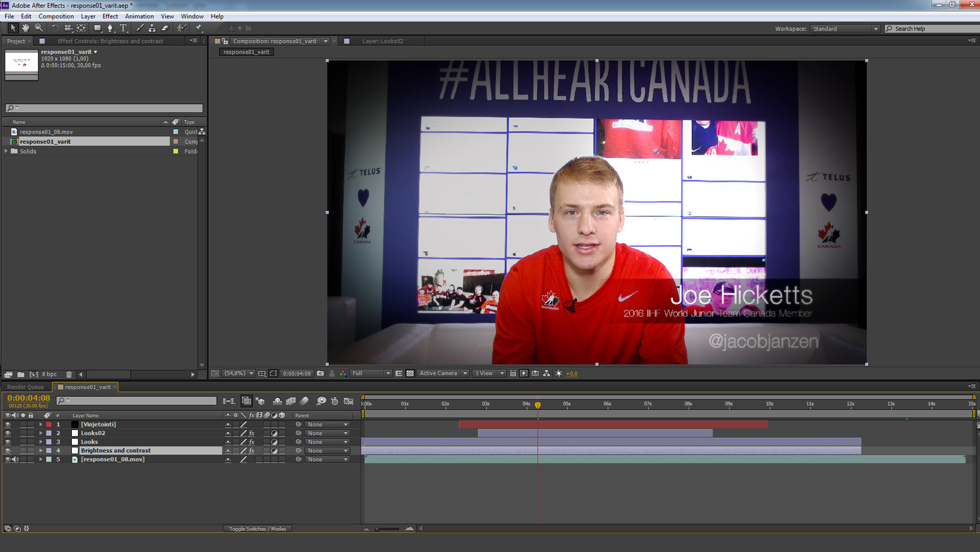Screen dimensions: 980x552
Task: Select the Zoom magnifier tool
Action: click(x=39, y=28)
